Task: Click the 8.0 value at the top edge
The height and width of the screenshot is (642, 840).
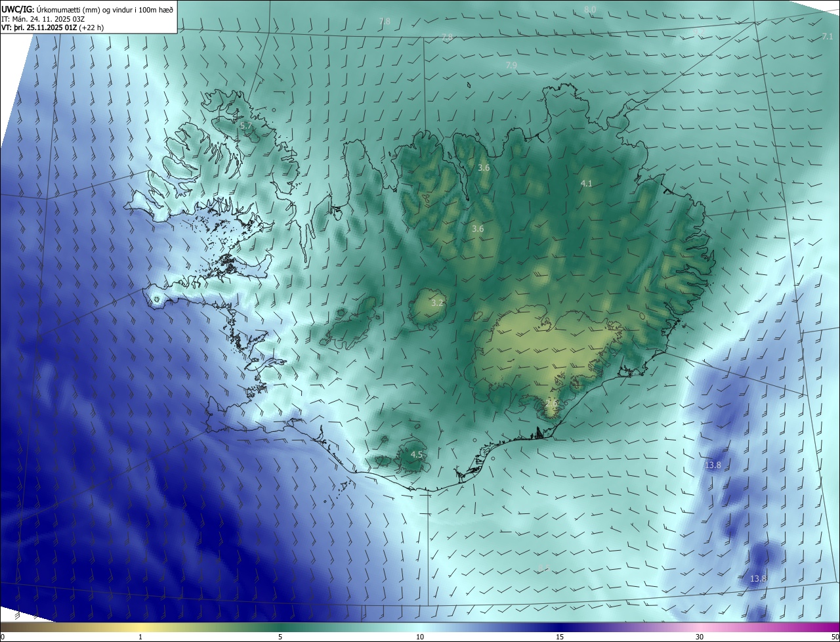Action: tap(590, 10)
